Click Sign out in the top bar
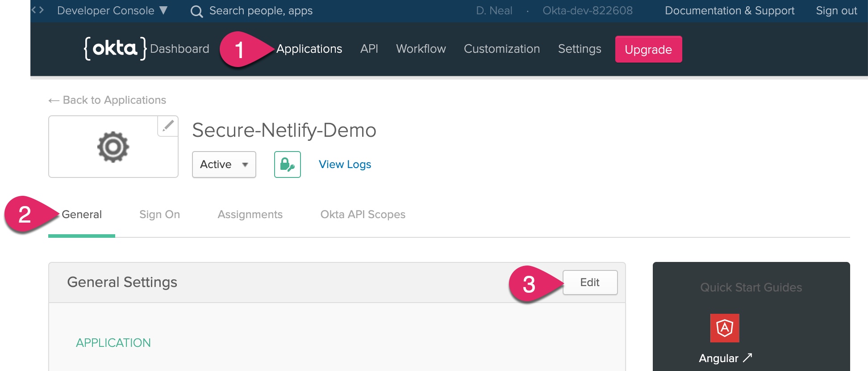 [x=836, y=11]
